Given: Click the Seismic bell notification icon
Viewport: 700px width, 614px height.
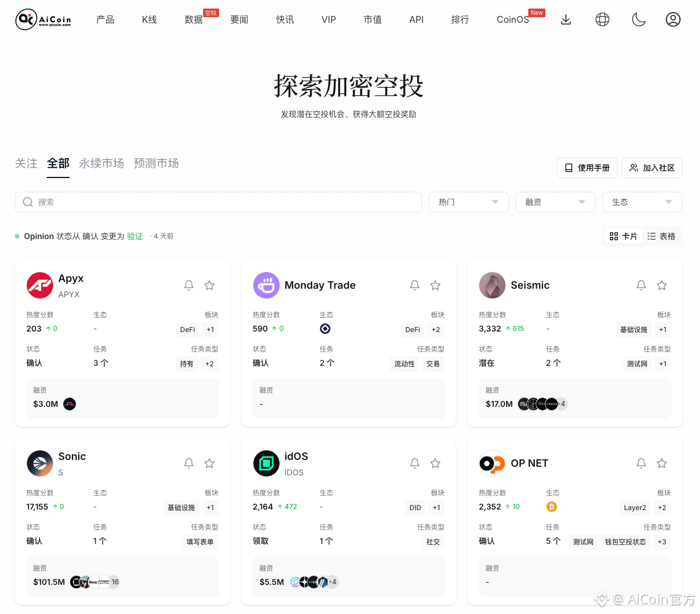Looking at the screenshot, I should coord(641,285).
